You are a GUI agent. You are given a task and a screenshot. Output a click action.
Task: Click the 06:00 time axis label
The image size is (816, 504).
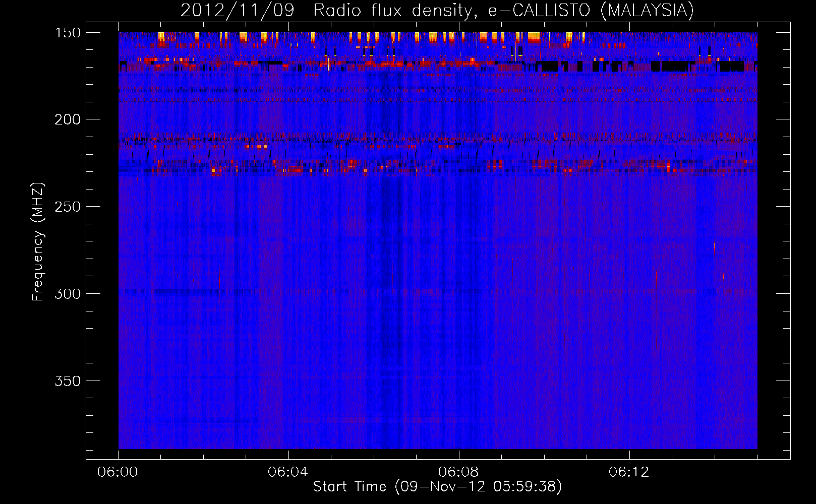click(118, 472)
